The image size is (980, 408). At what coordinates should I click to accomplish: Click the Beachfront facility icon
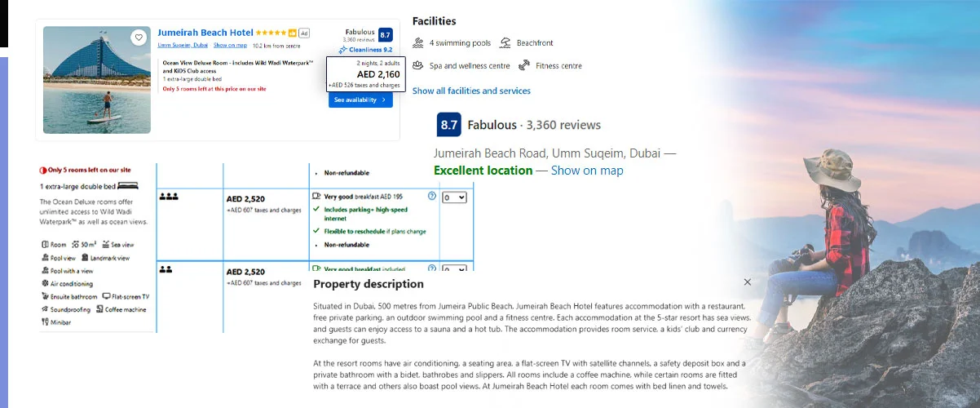[505, 42]
